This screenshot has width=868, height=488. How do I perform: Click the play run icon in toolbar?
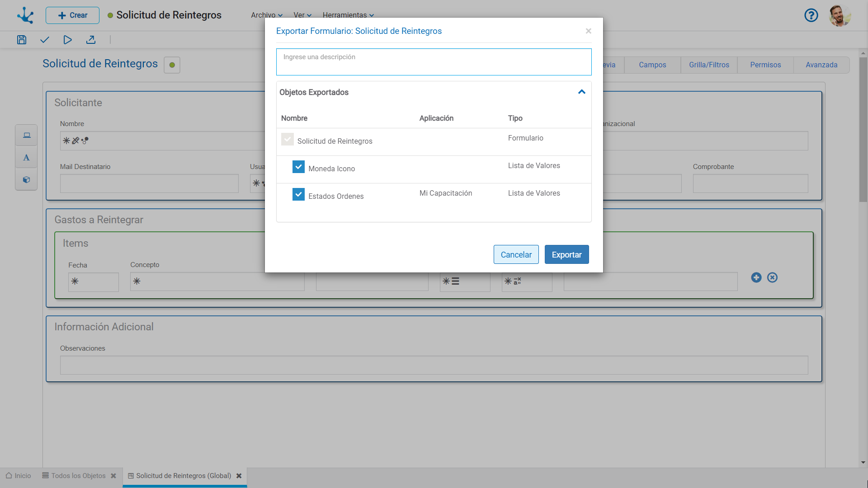pyautogui.click(x=67, y=40)
